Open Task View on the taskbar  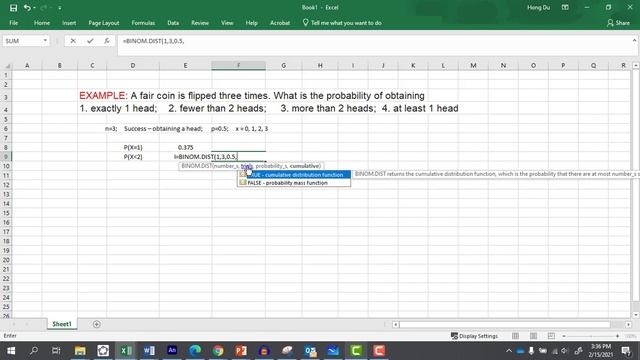click(56, 351)
